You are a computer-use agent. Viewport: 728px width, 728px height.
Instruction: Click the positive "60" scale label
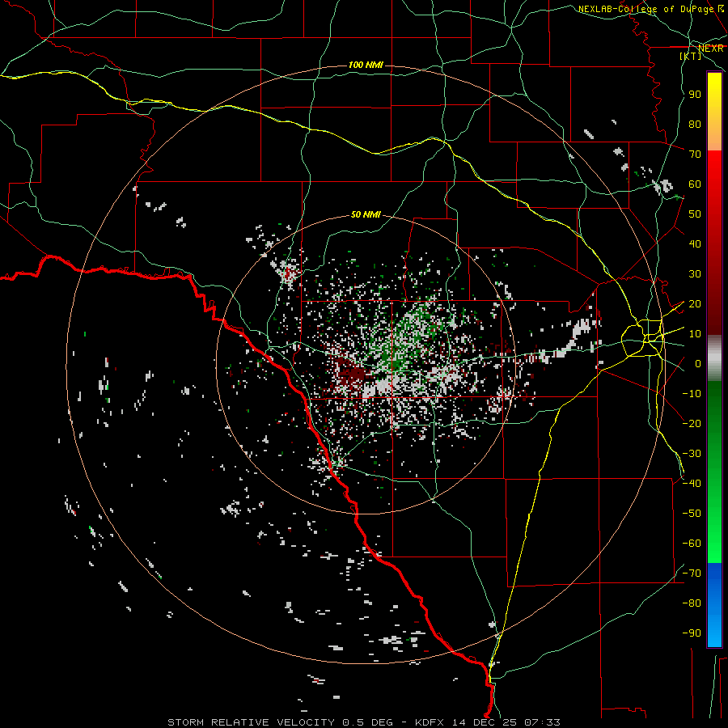click(695, 184)
